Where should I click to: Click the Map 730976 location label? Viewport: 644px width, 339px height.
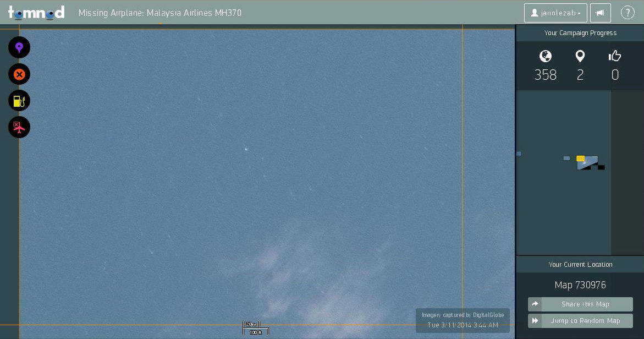pos(580,285)
